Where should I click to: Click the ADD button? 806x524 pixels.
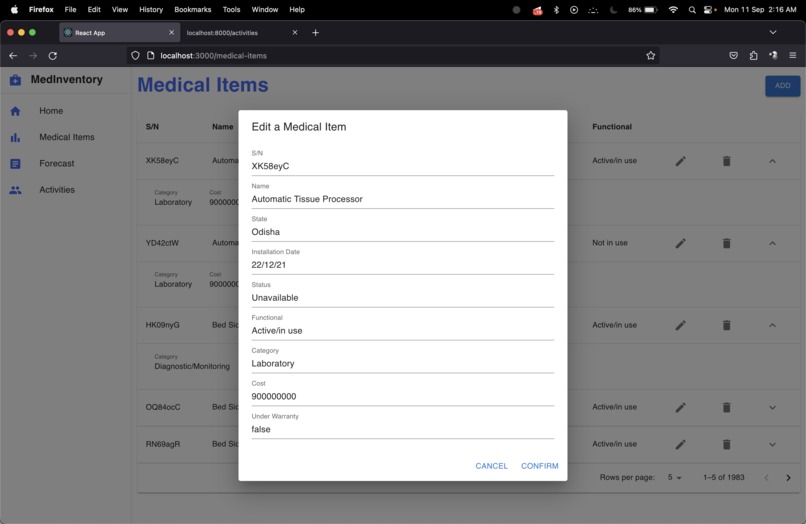coord(782,86)
